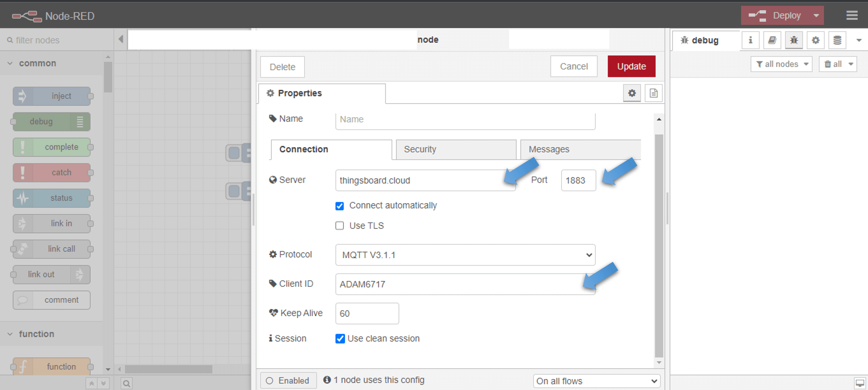
Task: Toggle Connect automatically checkbox
Action: (x=339, y=206)
